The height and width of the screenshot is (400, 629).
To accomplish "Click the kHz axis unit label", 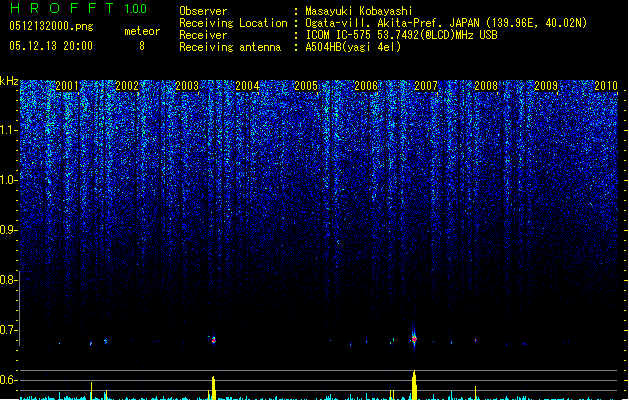I will [x=9, y=81].
